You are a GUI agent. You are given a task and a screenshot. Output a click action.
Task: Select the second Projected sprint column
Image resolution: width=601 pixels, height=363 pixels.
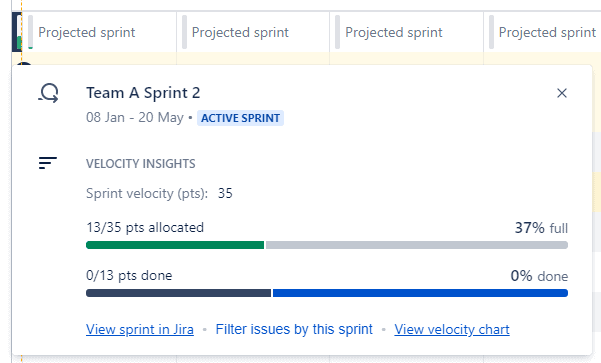coord(253,32)
